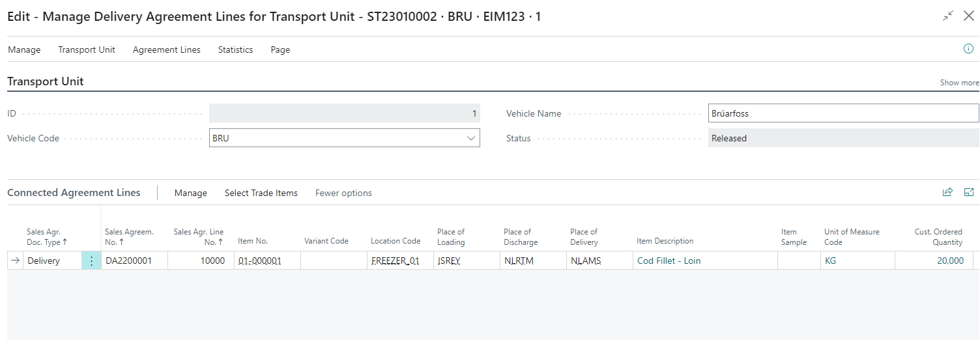Image resolution: width=980 pixels, height=340 pixels.
Task: Open Manage in Connected Agreement Lines toolbar
Action: coord(190,193)
